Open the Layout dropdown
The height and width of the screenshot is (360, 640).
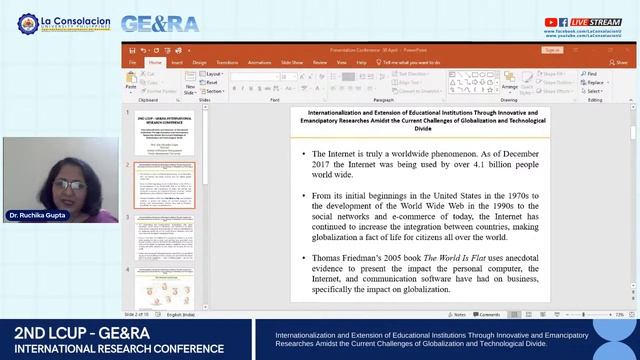pos(211,74)
